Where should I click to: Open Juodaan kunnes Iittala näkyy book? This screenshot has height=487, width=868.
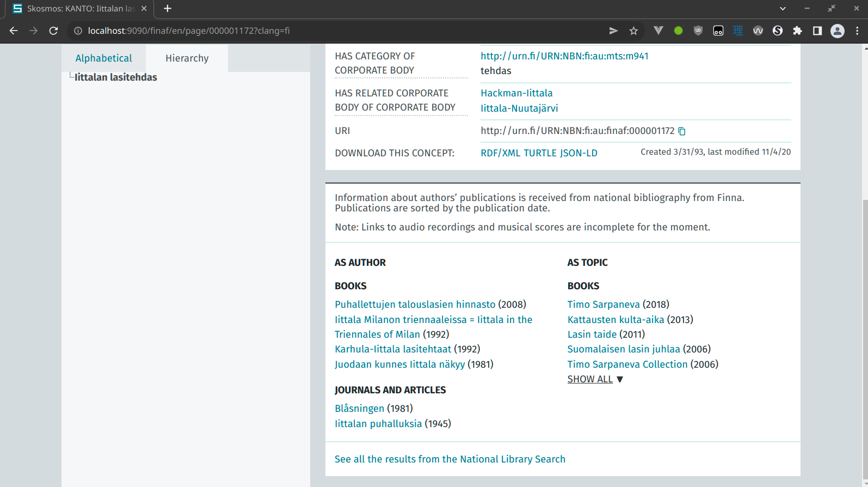[x=400, y=364]
